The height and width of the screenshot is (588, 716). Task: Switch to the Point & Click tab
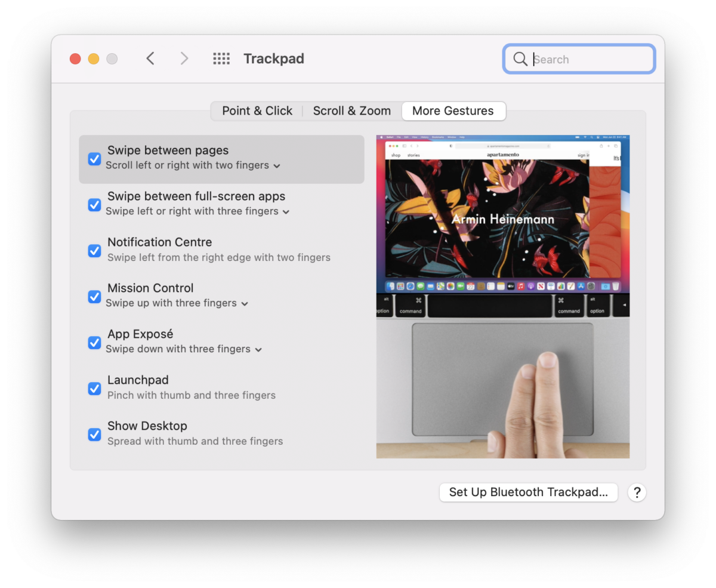click(x=257, y=111)
